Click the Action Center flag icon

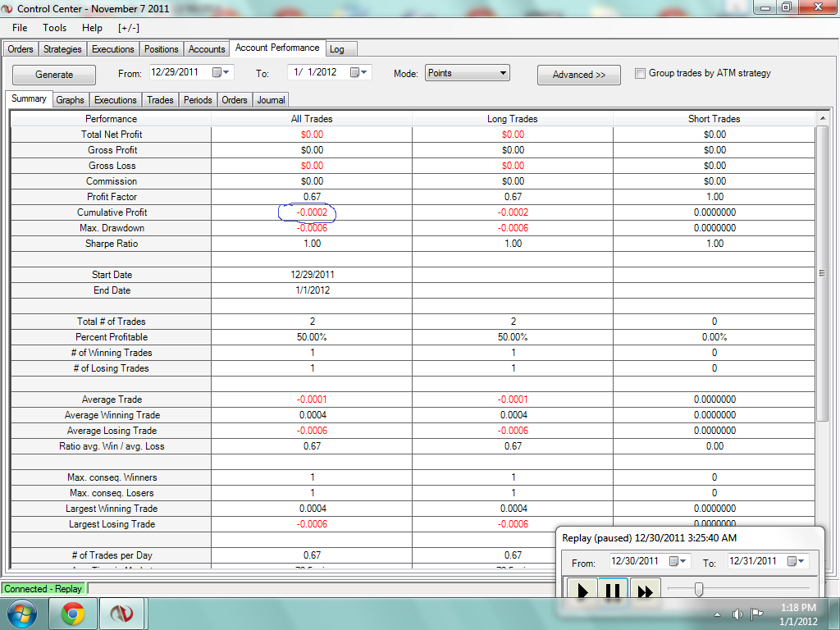[756, 614]
